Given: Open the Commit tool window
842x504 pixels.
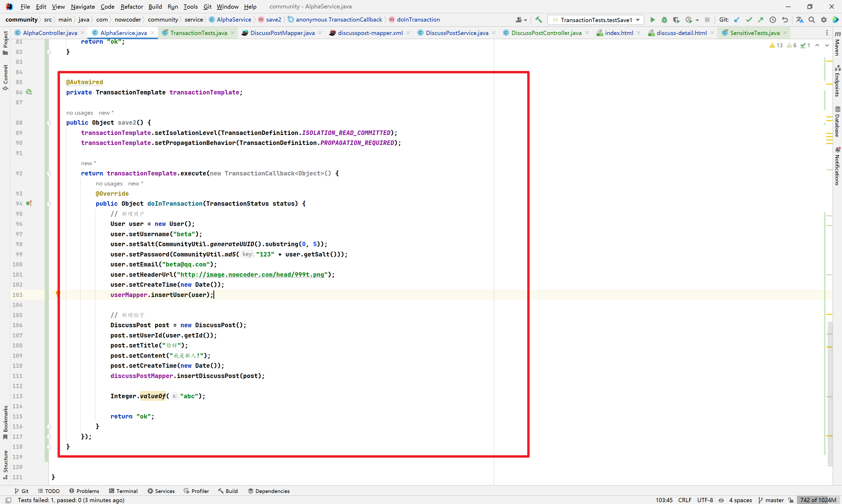Looking at the screenshot, I should point(5,78).
